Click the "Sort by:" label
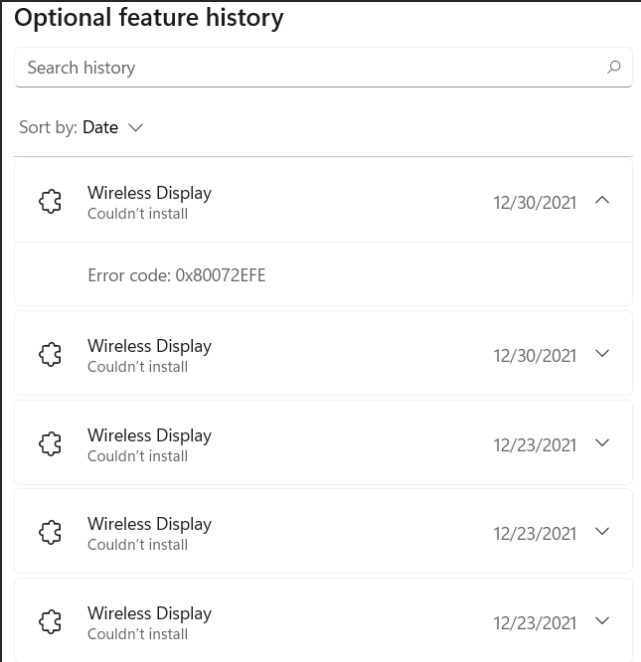The width and height of the screenshot is (641, 662). click(47, 128)
